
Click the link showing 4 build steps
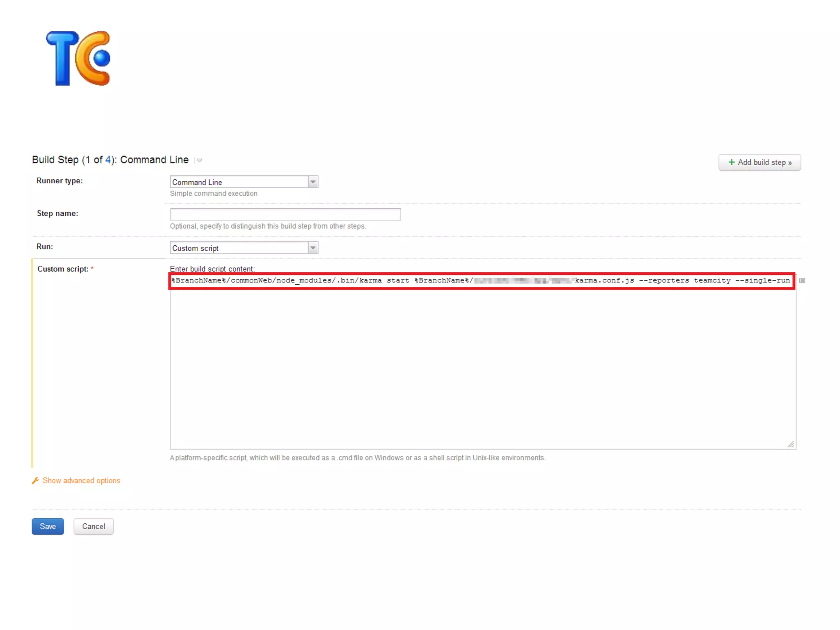(108, 160)
